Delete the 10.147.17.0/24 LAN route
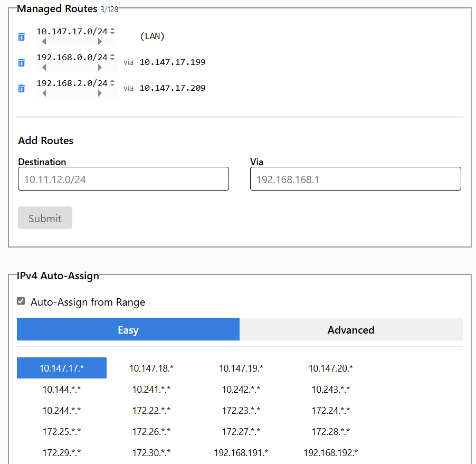Screen dimensions: 476x464 pos(21,36)
